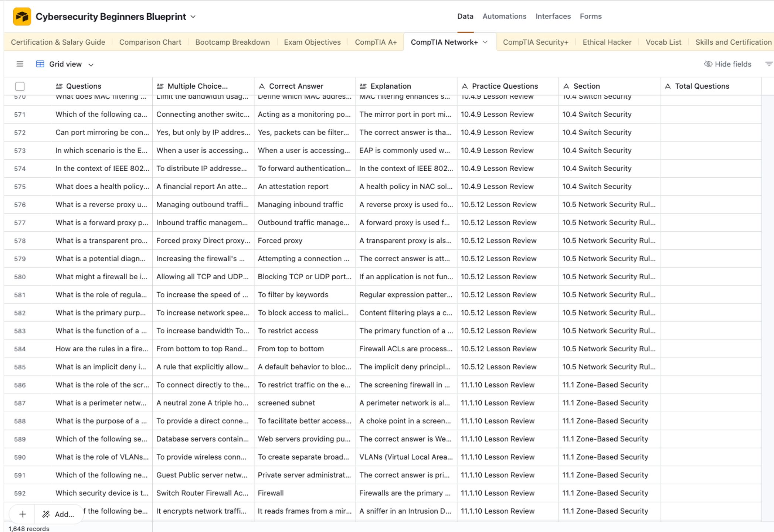Viewport: 774px width, 532px height.
Task: Click the Practice Questions column header
Action: click(x=508, y=86)
